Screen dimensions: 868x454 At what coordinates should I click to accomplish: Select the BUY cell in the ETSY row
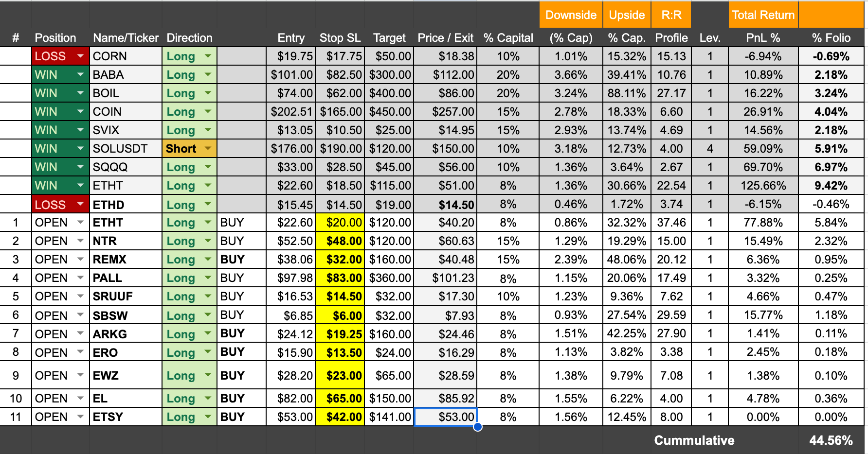pos(241,417)
